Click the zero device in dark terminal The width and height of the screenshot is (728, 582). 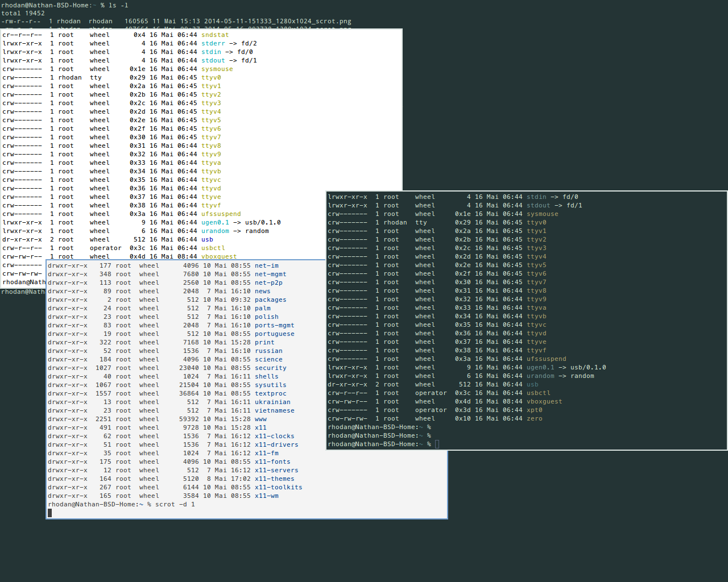(x=534, y=418)
